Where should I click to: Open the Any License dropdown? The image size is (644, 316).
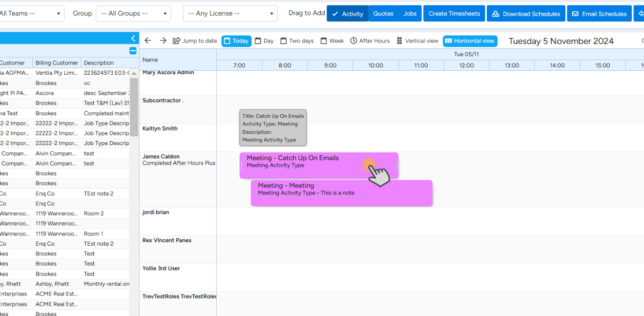[230, 14]
